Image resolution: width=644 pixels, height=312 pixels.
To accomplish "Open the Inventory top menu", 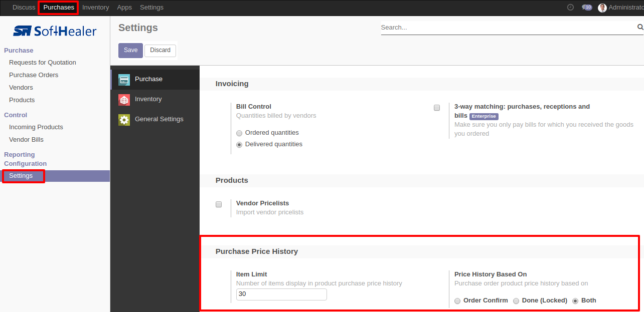I will [95, 8].
